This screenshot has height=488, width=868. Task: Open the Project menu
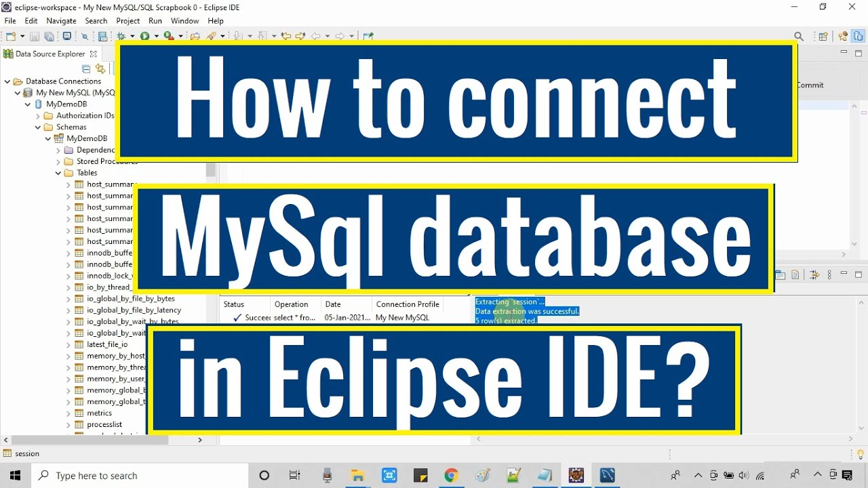(x=128, y=21)
